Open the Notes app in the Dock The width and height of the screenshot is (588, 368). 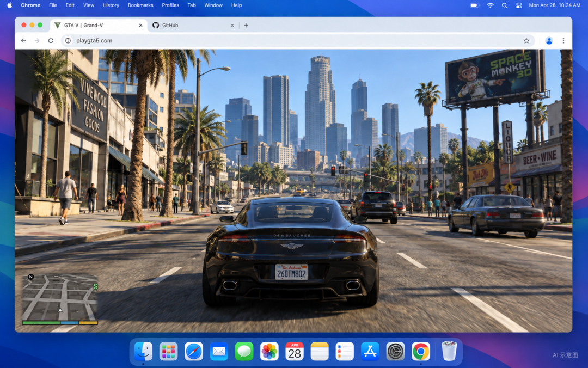pyautogui.click(x=320, y=352)
